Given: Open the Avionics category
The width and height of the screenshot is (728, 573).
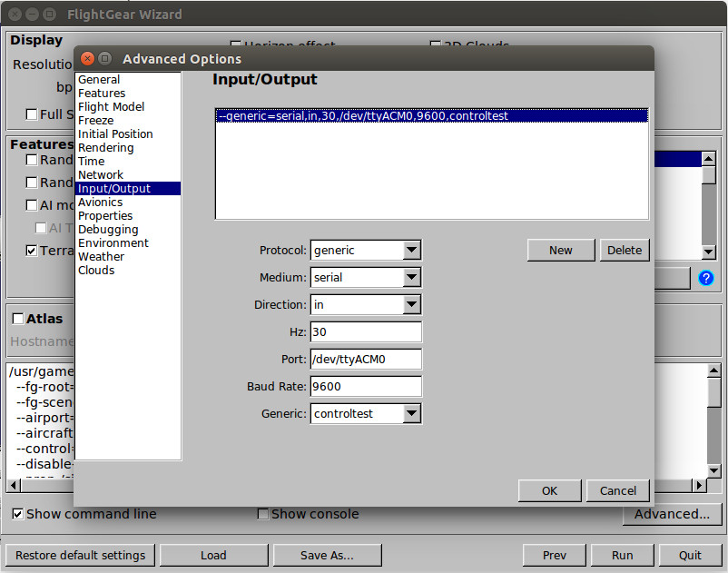Looking at the screenshot, I should click(x=100, y=202).
